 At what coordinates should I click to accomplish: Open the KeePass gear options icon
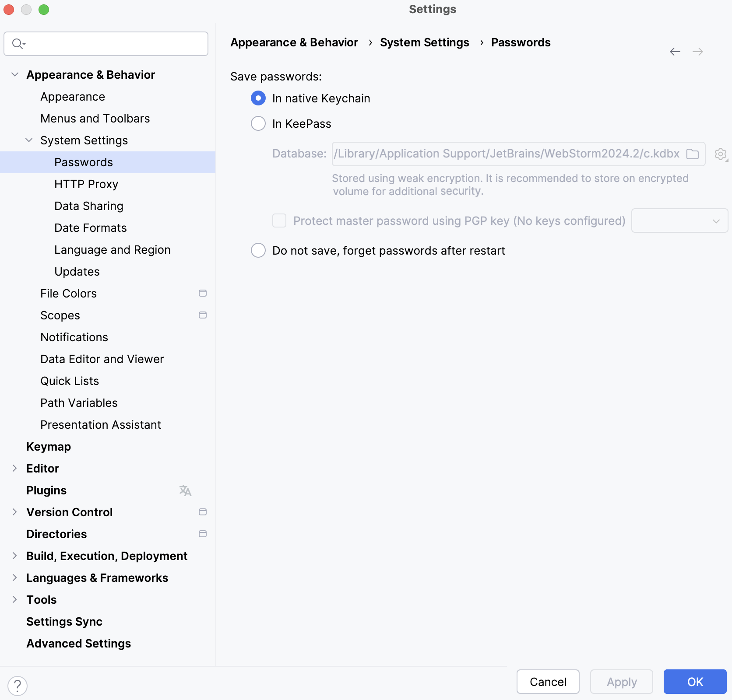point(721,154)
